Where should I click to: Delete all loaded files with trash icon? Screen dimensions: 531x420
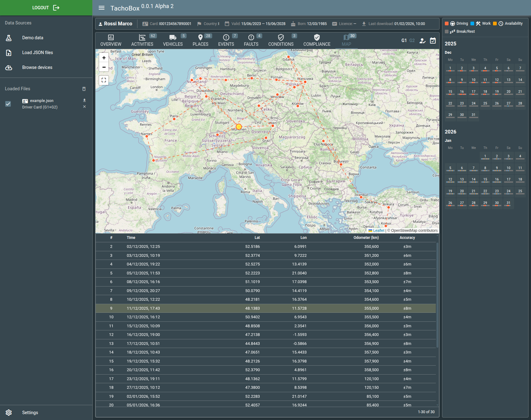tap(84, 89)
